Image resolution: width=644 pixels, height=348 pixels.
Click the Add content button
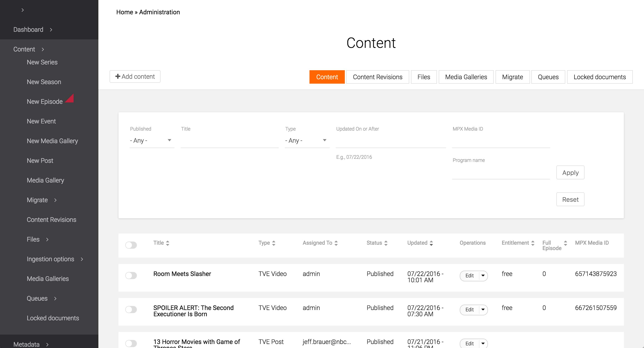[135, 76]
